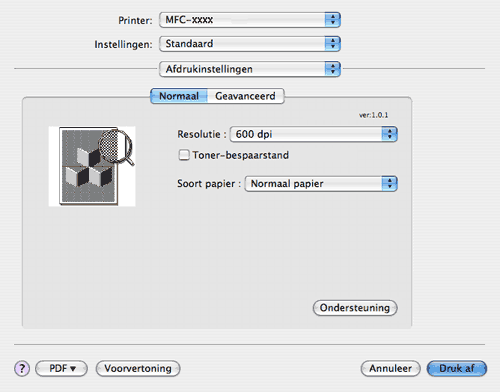Click the Druk af button
This screenshot has width=500, height=392.
click(x=457, y=369)
